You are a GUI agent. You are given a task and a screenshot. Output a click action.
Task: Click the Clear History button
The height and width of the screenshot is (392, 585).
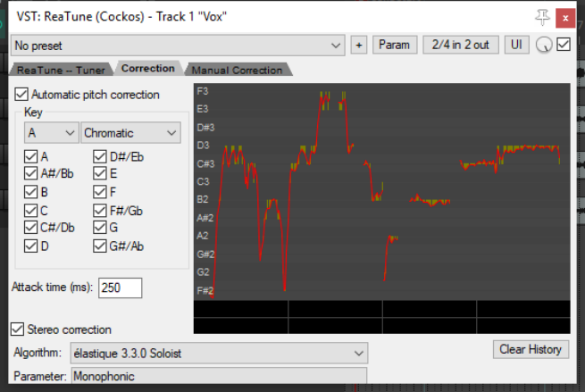click(x=531, y=349)
